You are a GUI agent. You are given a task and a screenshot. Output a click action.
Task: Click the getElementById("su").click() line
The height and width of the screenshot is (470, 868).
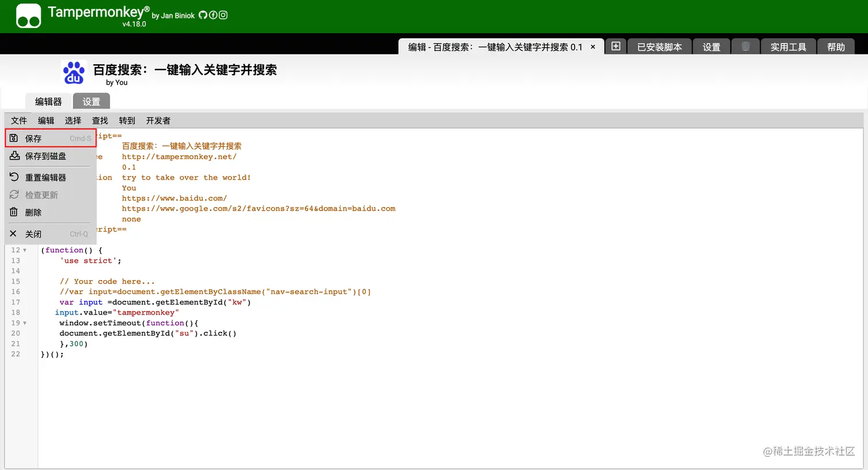click(148, 333)
